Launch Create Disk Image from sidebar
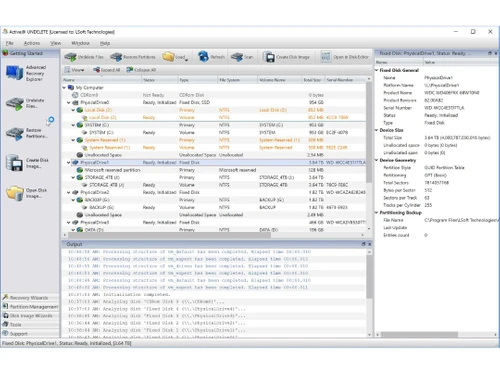This screenshot has height=375, width=500. pyautogui.click(x=27, y=163)
